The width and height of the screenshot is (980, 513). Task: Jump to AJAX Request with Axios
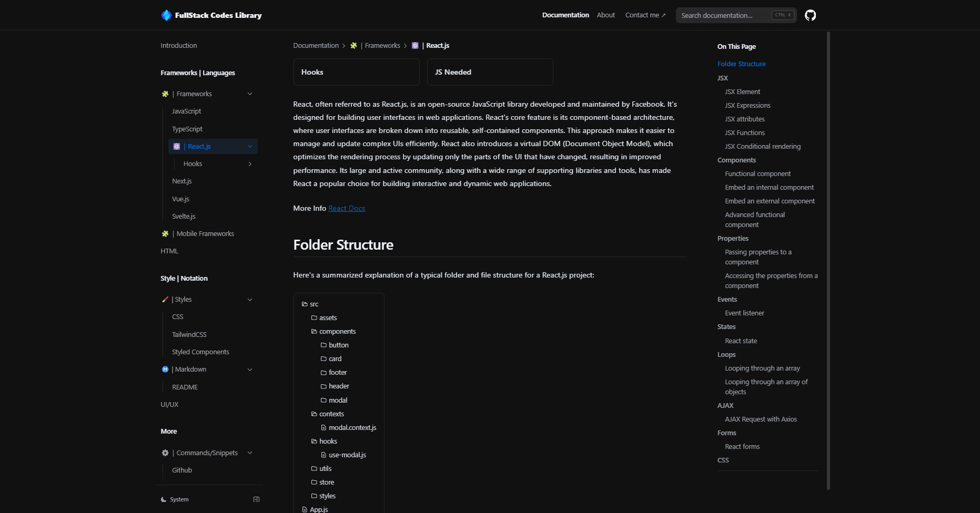coord(761,419)
